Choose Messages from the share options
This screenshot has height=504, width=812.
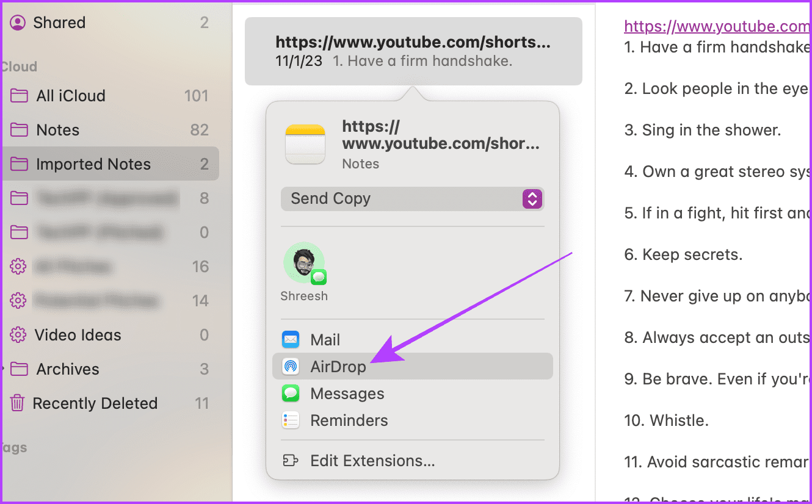click(x=347, y=393)
